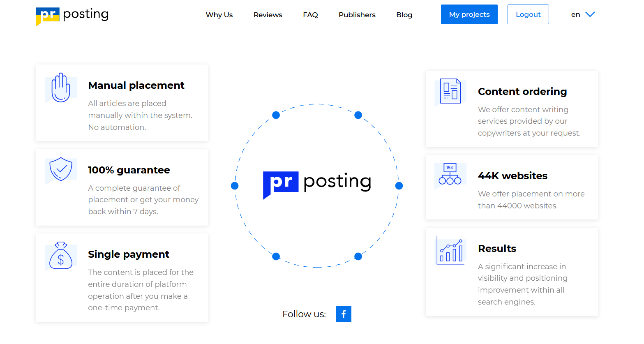Click "A significant increase in visibility" description
644x344 pixels.
point(523,284)
